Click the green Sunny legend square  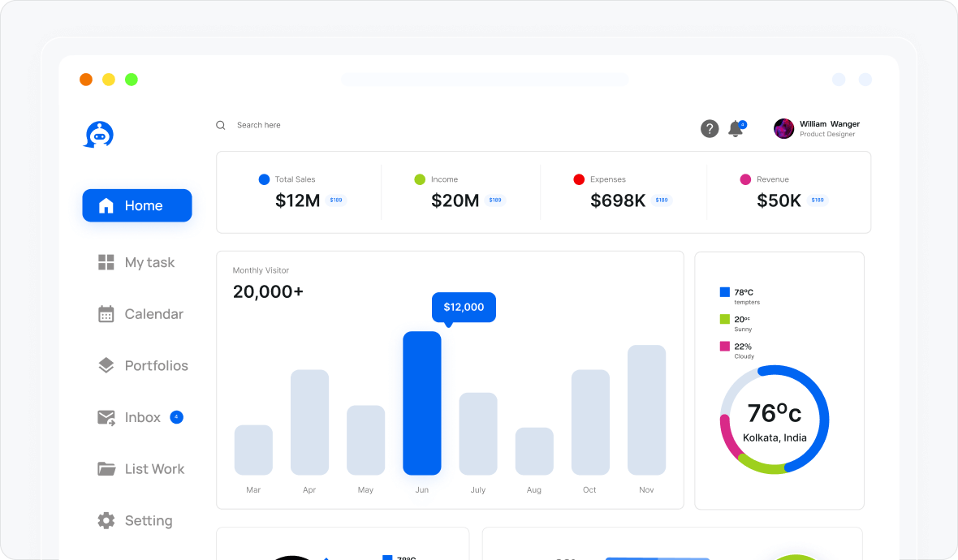point(725,320)
